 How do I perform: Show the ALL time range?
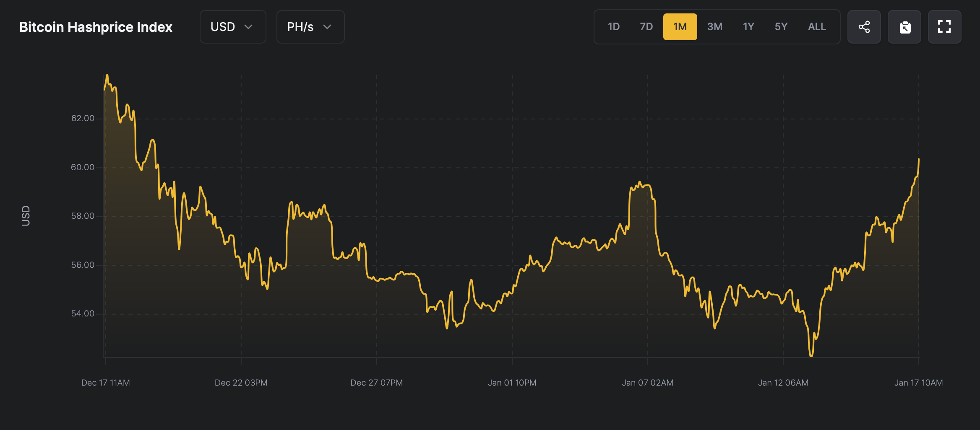(x=817, y=27)
